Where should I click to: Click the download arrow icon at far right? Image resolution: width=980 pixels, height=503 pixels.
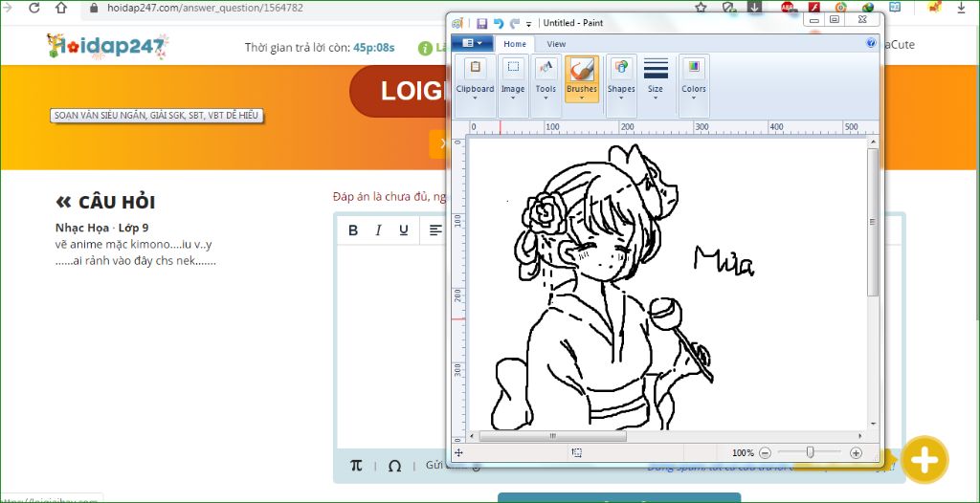pos(961,8)
